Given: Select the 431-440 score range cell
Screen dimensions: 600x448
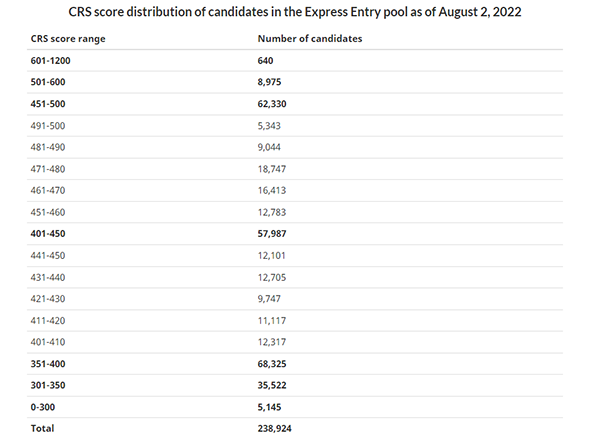Looking at the screenshot, I should (51, 277).
